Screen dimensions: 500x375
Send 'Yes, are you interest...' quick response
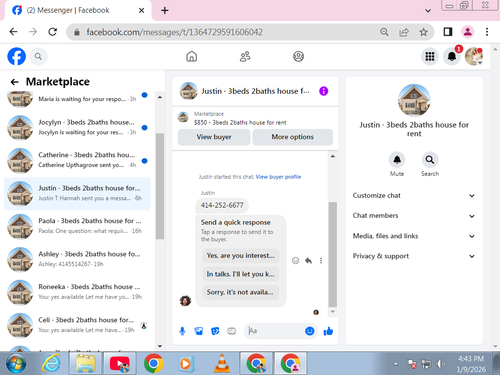coord(241,256)
